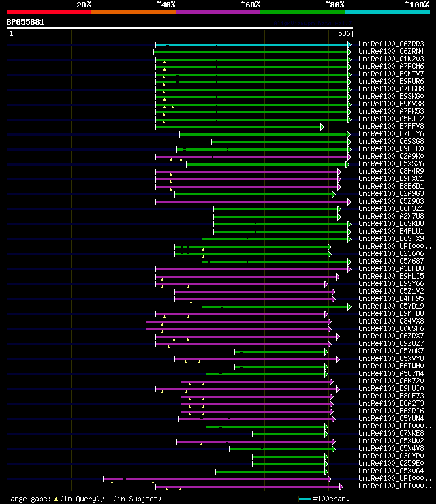Image resolution: width=436 pixels, height=504 pixels.
Task: Click hit label UniRef100_C5Z1V2
Action: coord(391,292)
